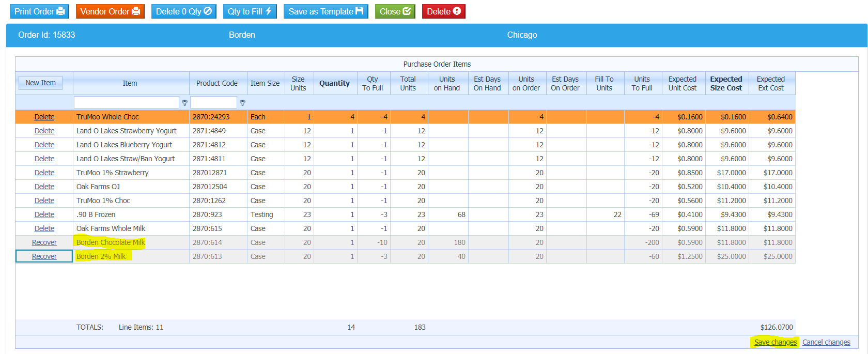Click Cancel changes link
This screenshot has width=868, height=354.
coord(826,342)
